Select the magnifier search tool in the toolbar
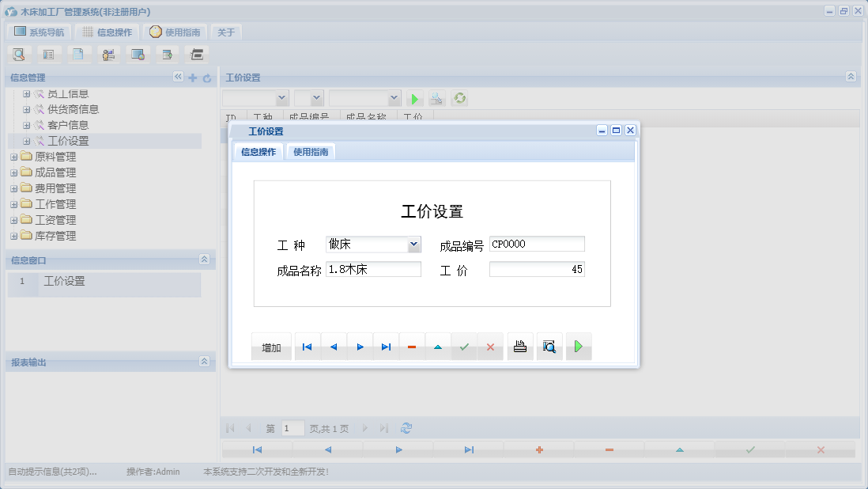The image size is (868, 489). [x=18, y=54]
